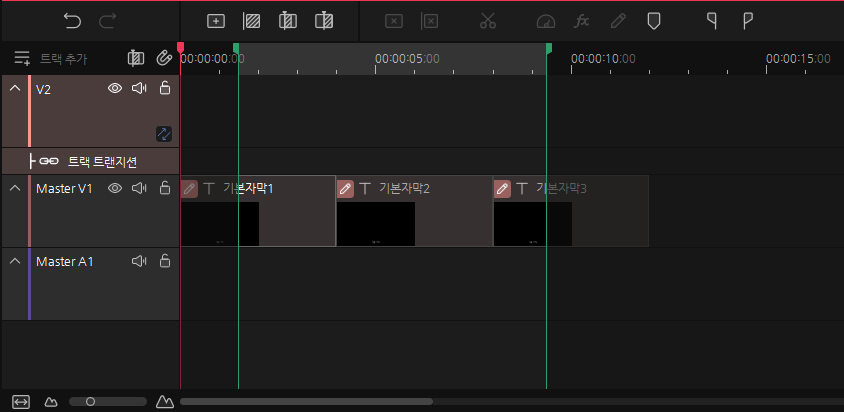Mute the Master A1 track
Screen dimensions: 844x412
139,261
